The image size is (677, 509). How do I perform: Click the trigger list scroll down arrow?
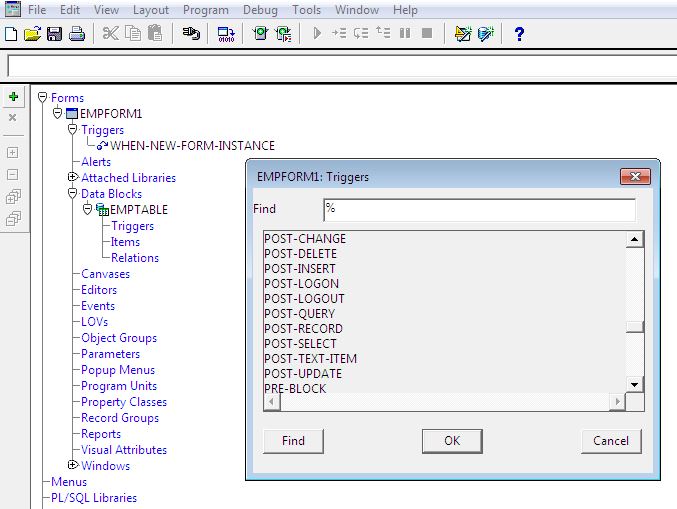(x=635, y=384)
